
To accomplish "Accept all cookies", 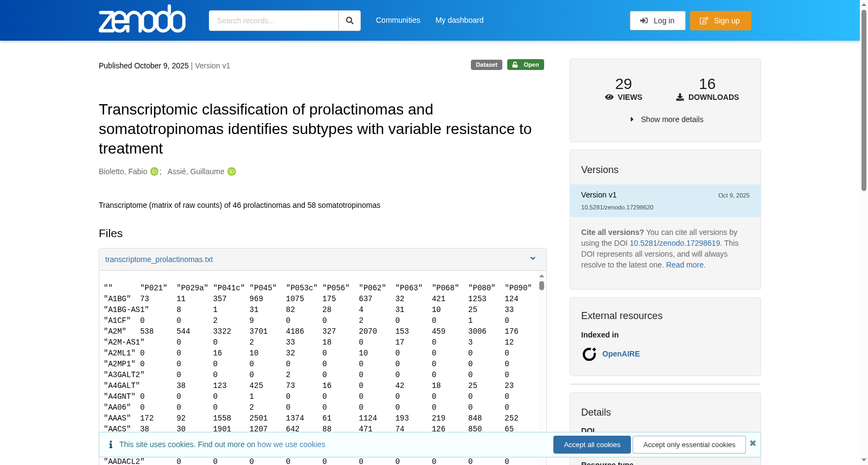I will coord(592,444).
